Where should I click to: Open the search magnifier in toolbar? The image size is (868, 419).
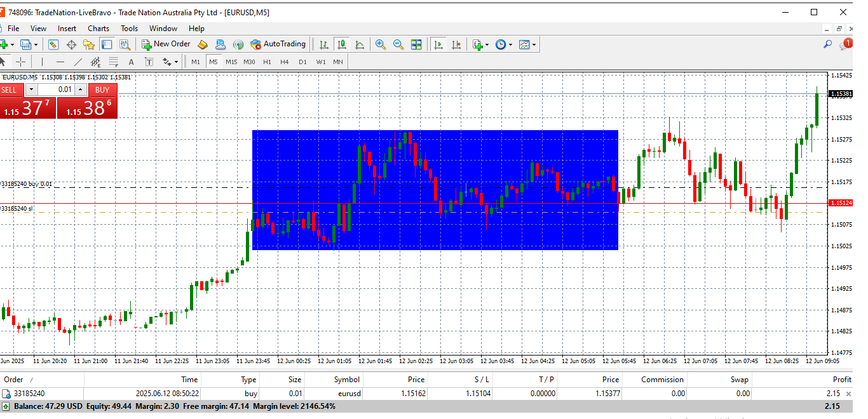pos(827,44)
